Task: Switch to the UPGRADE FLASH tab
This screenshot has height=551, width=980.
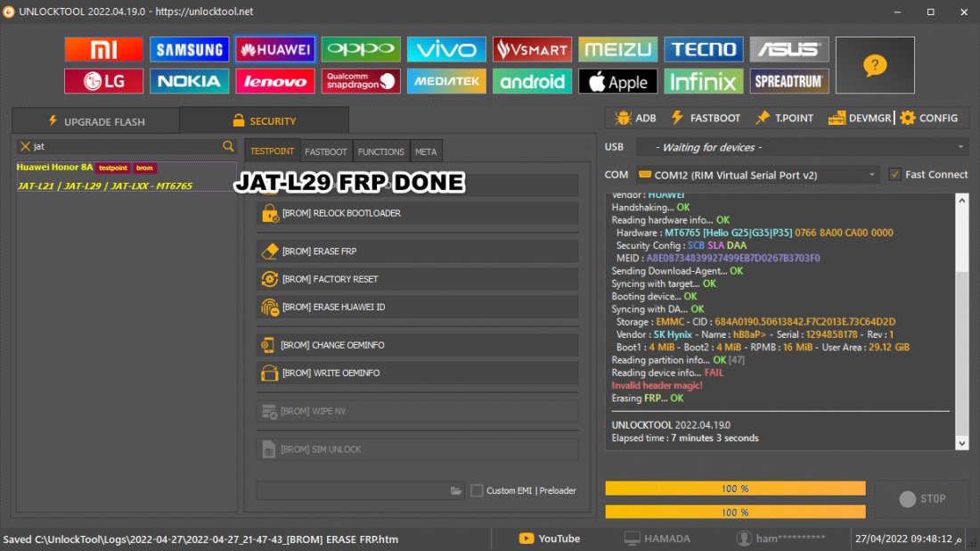Action: pyautogui.click(x=95, y=120)
